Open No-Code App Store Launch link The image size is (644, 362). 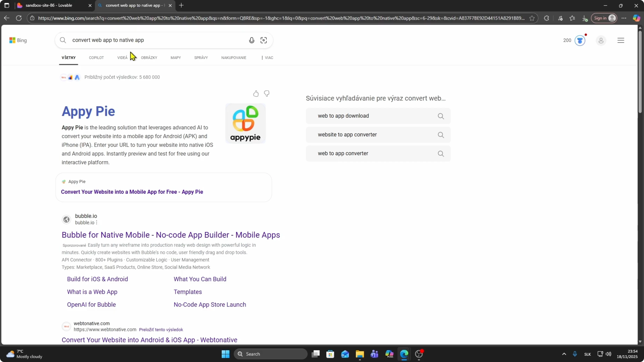(x=210, y=304)
